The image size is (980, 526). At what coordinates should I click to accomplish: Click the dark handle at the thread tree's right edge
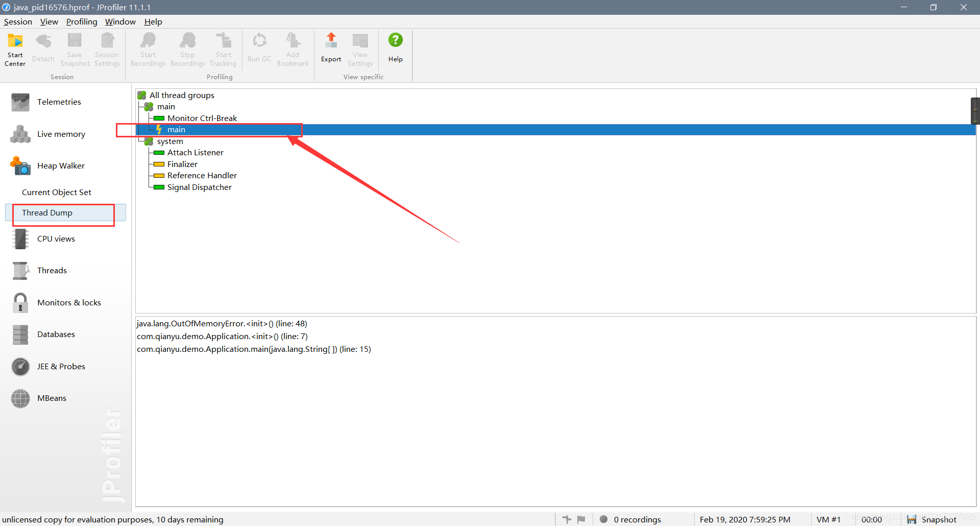tap(975, 111)
